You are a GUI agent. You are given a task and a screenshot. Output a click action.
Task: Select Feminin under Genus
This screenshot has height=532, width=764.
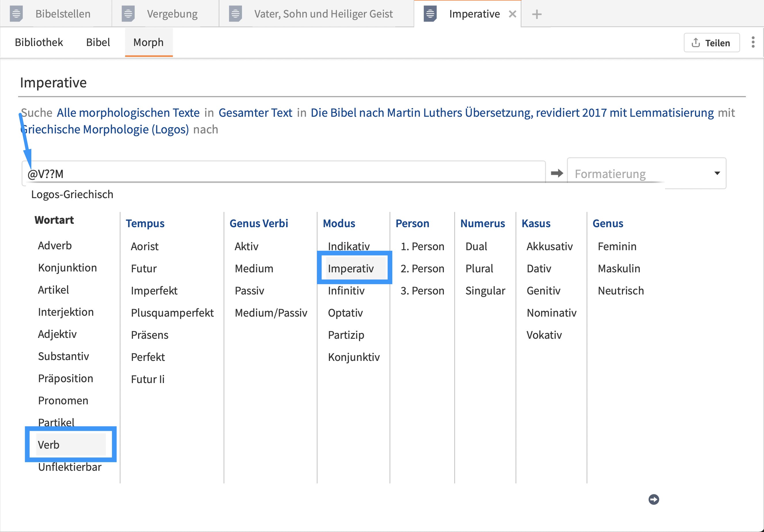tap(617, 246)
